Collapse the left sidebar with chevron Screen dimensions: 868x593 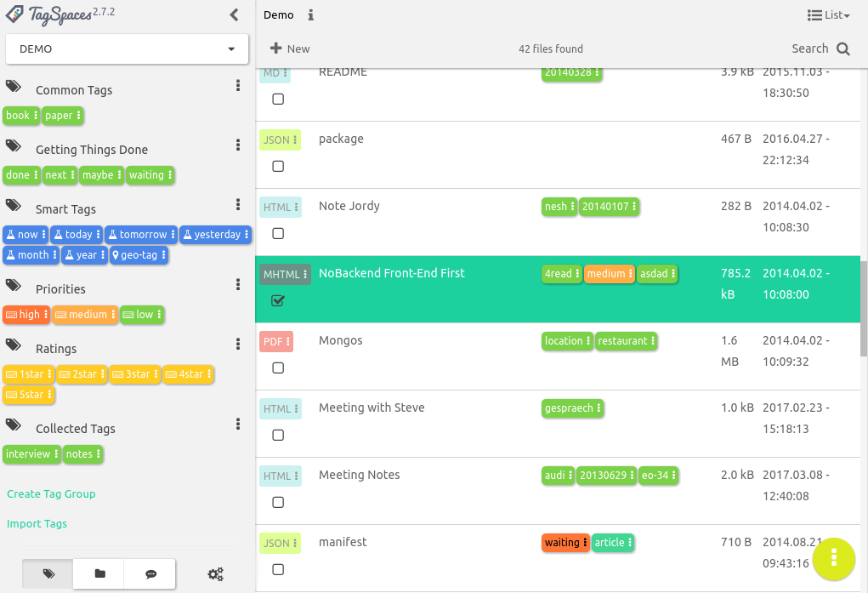pos(235,14)
